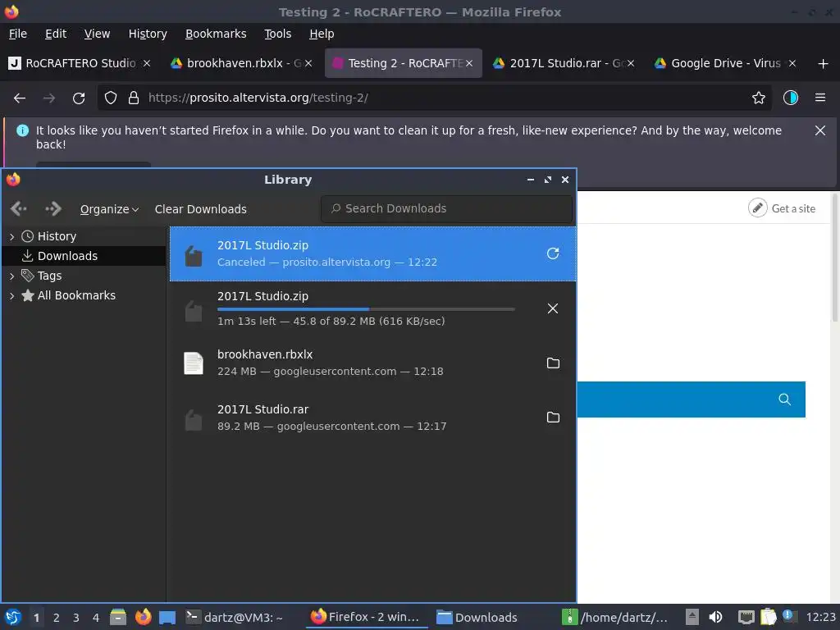Image resolution: width=840 pixels, height=630 pixels.
Task: Switch to workspace 2
Action: 57,618
